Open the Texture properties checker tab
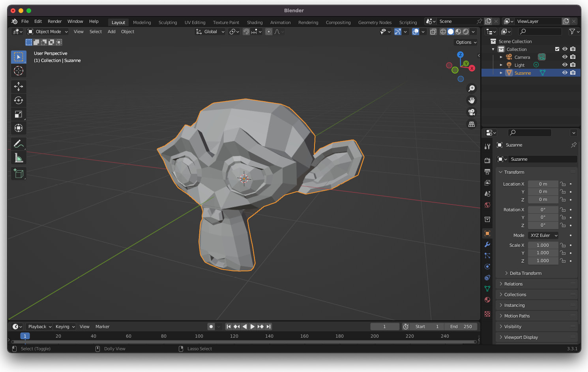 pyautogui.click(x=487, y=314)
